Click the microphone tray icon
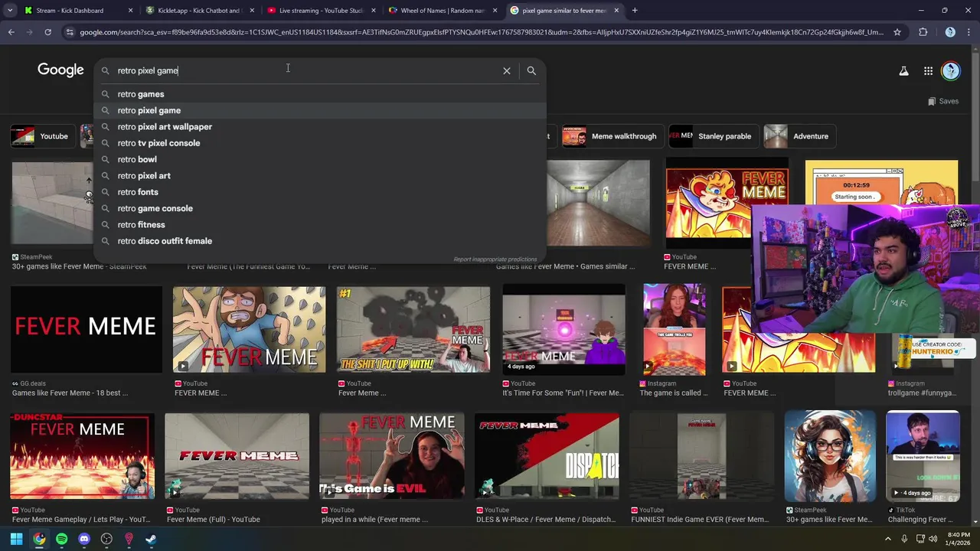Viewport: 980px width, 551px height. point(904,539)
